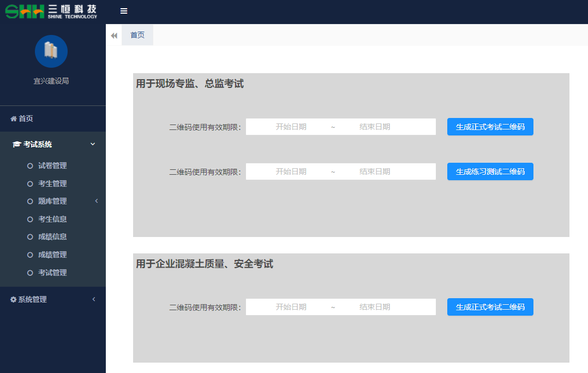This screenshot has width=588, height=373.
Task: Click the double-arrow tabs scroll-back icon
Action: click(114, 35)
